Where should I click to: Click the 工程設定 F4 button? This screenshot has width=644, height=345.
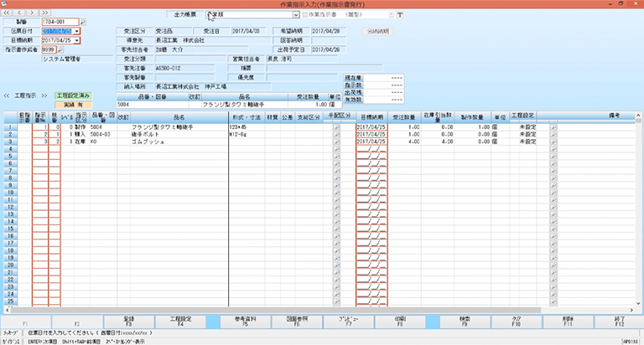[x=181, y=322]
